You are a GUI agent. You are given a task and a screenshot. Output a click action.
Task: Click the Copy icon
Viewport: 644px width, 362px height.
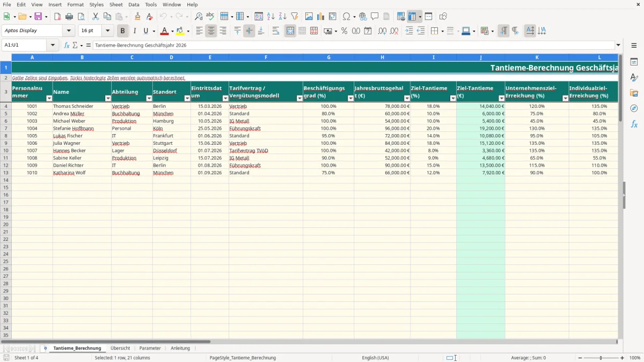[107, 17]
